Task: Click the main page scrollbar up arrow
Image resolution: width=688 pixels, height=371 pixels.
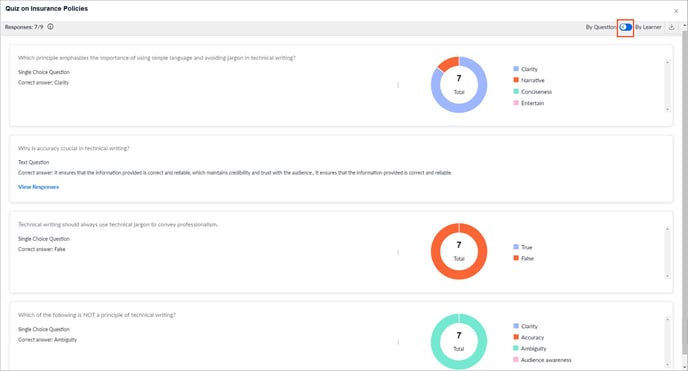Action: tap(684, 26)
